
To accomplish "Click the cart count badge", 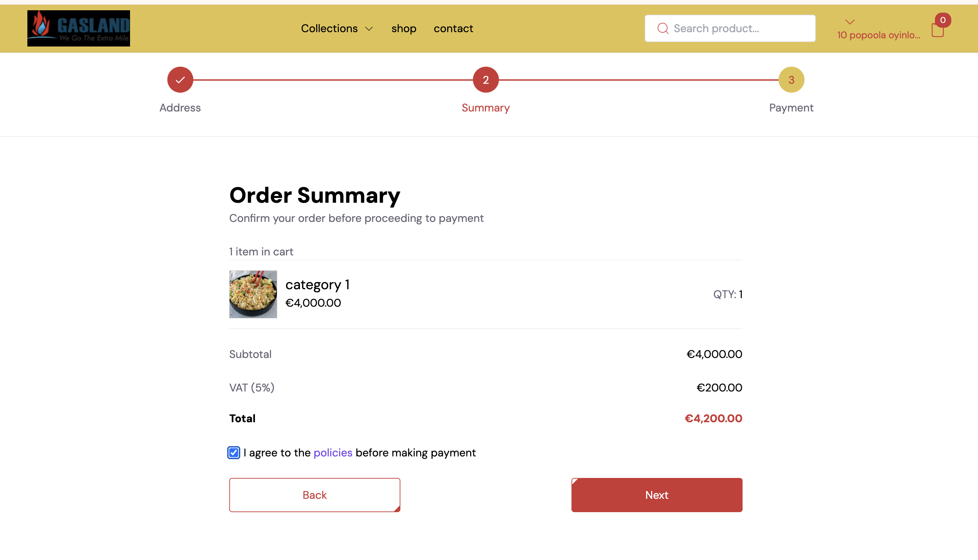I will (x=943, y=20).
